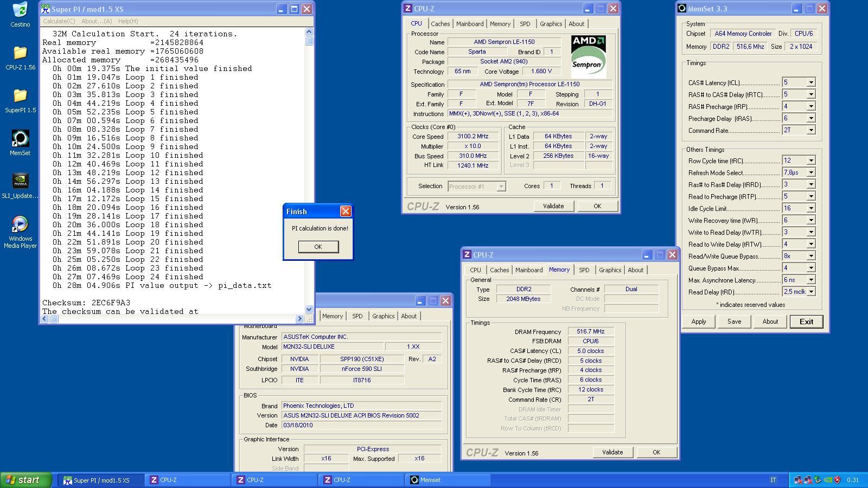
Task: Switch to Mainboard tab in top CPU-Z window
Action: point(470,24)
